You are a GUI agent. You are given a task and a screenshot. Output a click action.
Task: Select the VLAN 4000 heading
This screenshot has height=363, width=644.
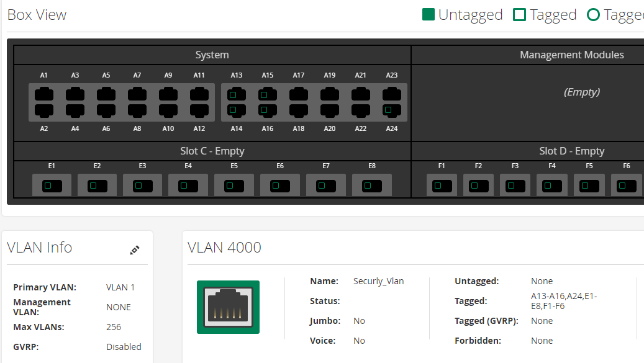point(225,247)
